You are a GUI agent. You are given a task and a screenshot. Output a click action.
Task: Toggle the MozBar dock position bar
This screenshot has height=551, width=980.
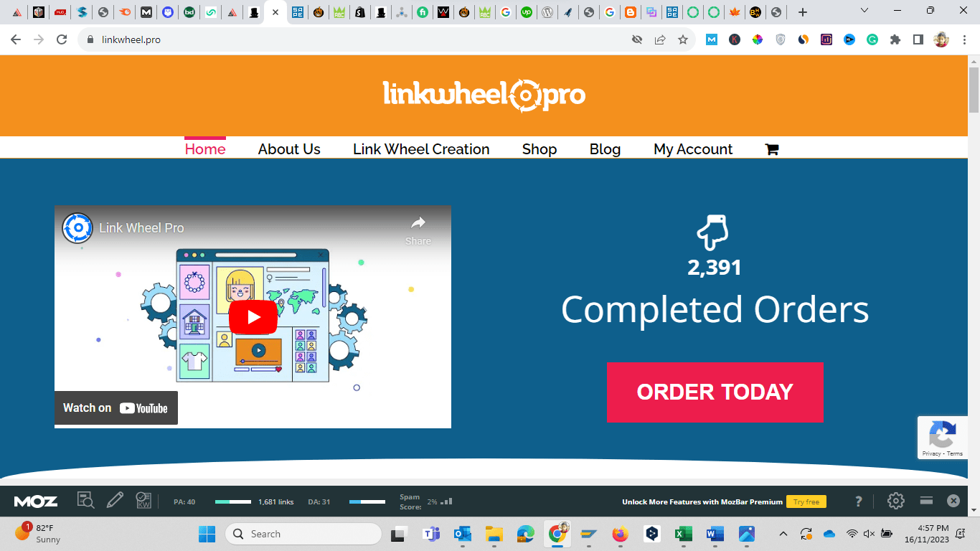coord(926,501)
